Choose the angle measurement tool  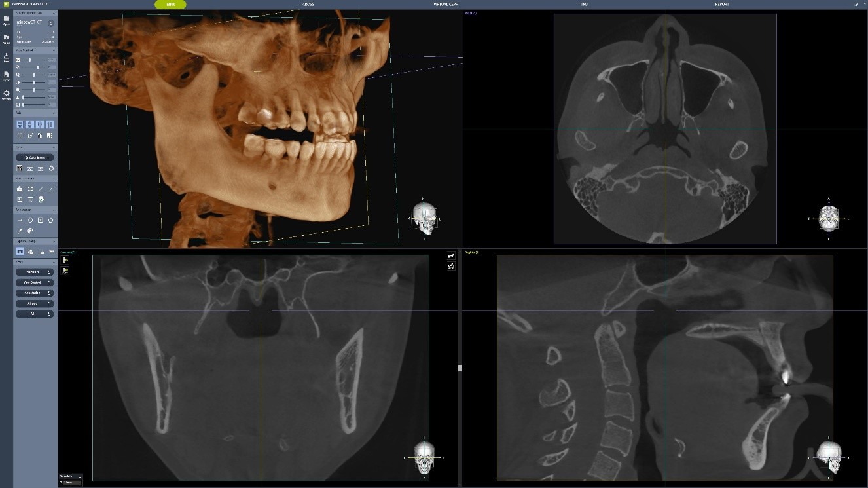point(41,189)
